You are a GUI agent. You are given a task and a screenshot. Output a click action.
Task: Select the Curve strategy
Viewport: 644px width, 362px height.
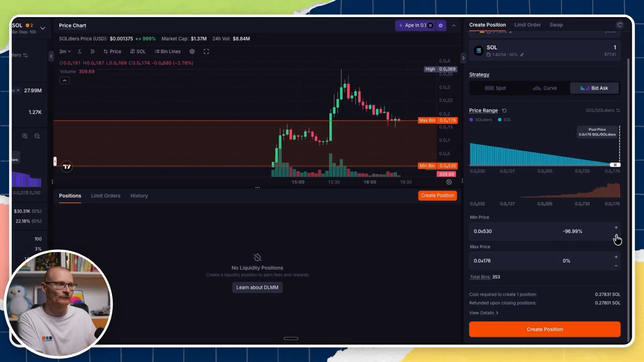545,88
